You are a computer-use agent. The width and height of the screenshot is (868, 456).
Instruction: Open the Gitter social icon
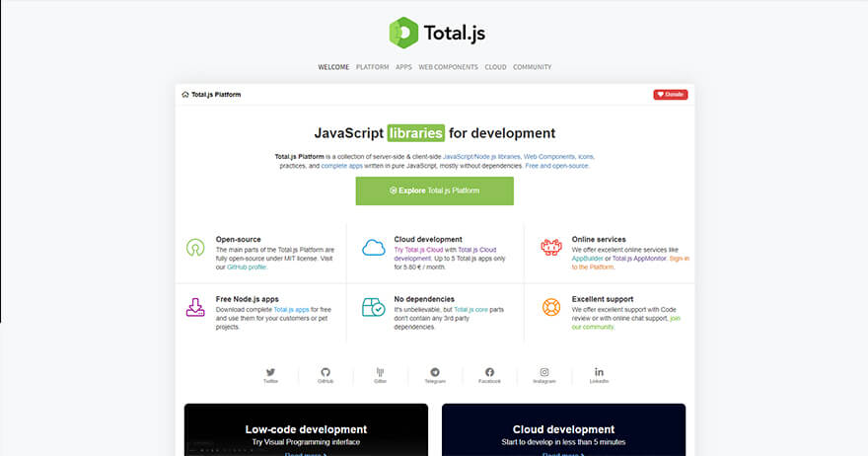(380, 372)
